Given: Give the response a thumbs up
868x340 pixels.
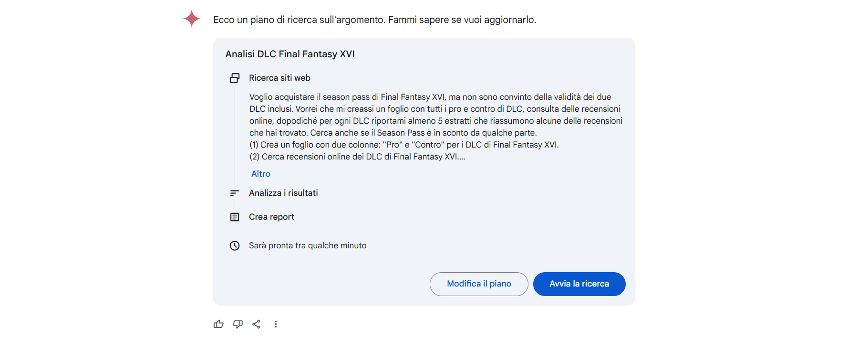Looking at the screenshot, I should 218,324.
